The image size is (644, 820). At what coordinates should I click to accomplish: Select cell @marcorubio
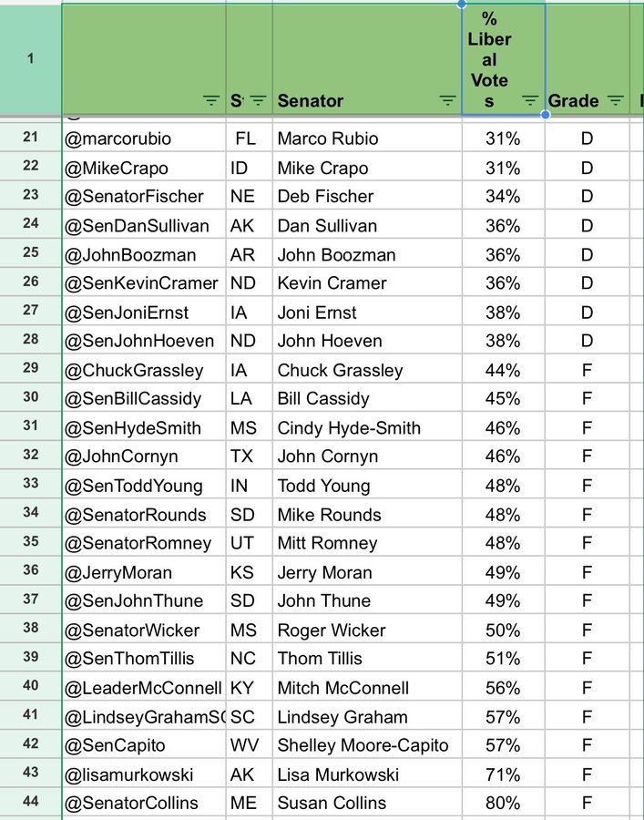[143, 138]
